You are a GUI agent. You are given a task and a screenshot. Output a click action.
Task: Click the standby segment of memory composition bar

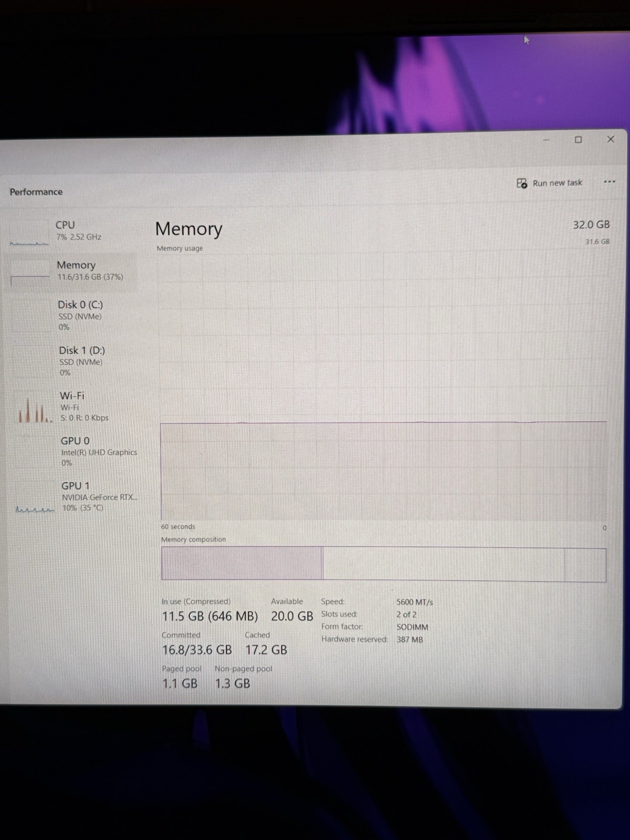[x=444, y=564]
